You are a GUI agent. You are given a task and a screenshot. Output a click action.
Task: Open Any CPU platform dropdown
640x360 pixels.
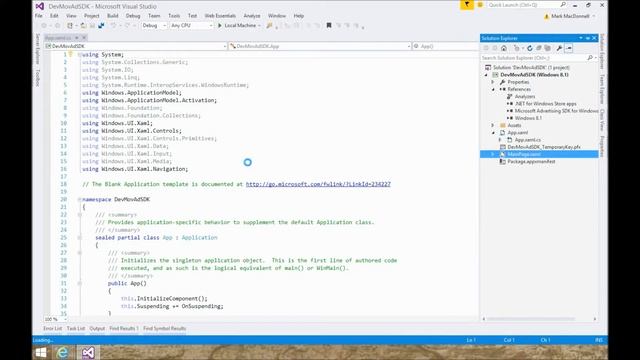(192, 25)
